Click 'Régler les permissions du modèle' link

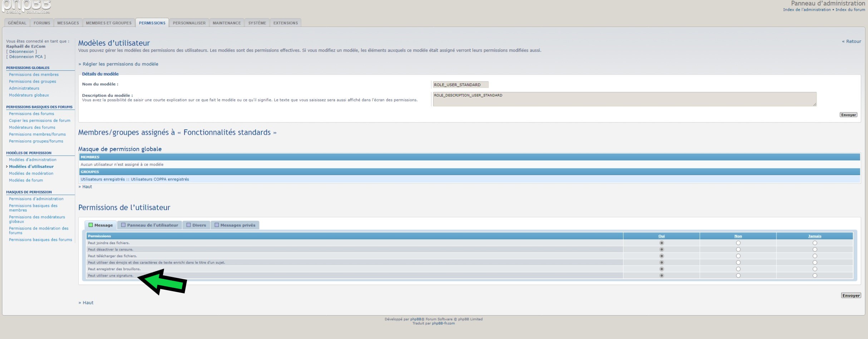click(120, 64)
